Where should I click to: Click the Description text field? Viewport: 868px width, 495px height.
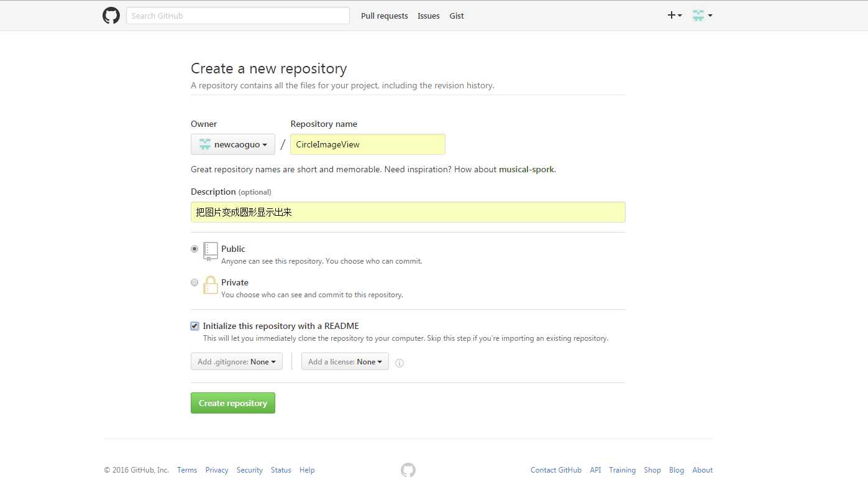pos(408,212)
